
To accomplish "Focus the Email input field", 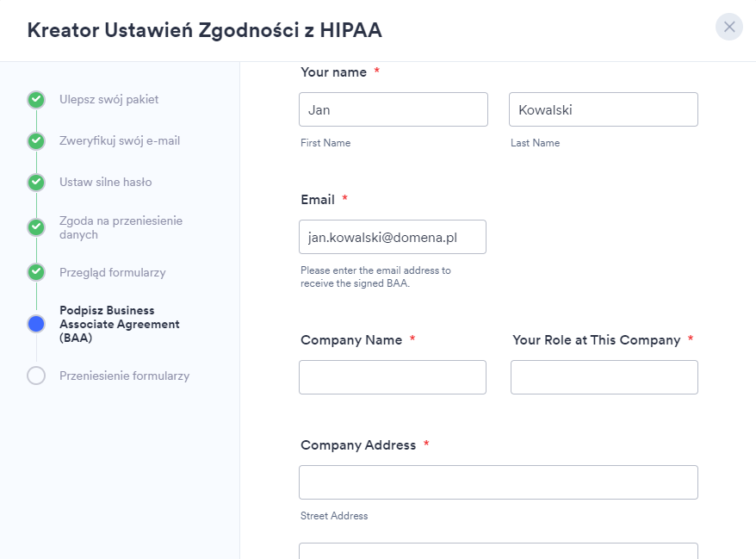I will (x=393, y=237).
